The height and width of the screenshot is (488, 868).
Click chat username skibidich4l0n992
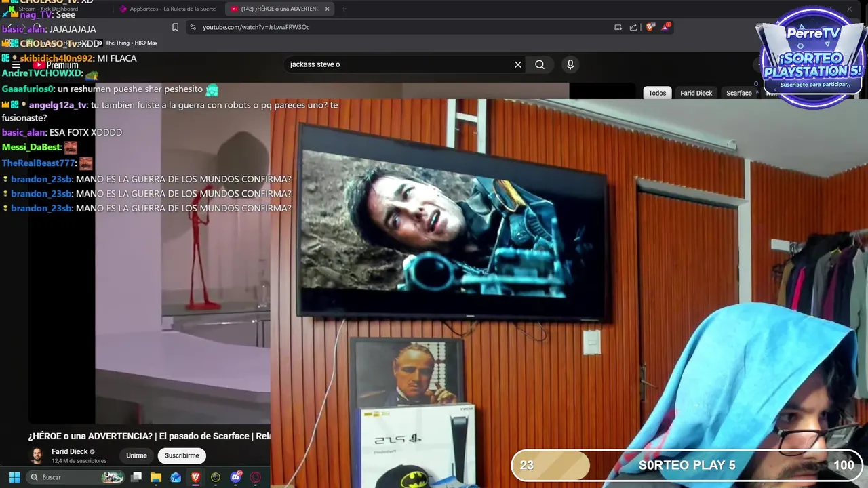coord(56,58)
